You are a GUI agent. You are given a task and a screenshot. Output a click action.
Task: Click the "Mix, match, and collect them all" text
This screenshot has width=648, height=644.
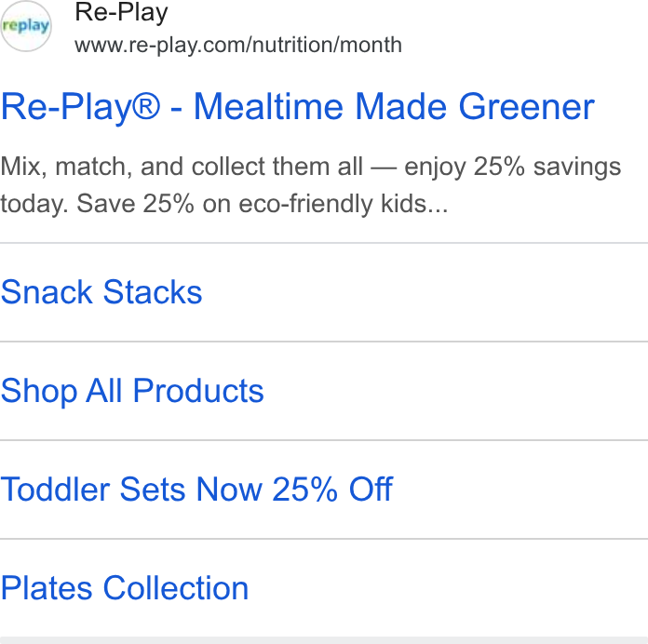(x=182, y=167)
